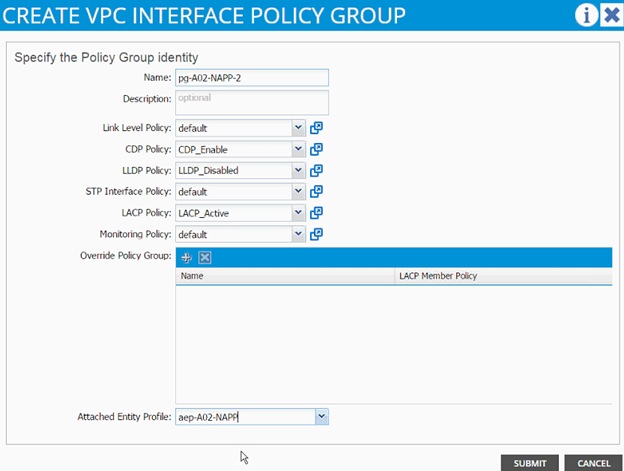Cancel the policy group creation

click(593, 463)
